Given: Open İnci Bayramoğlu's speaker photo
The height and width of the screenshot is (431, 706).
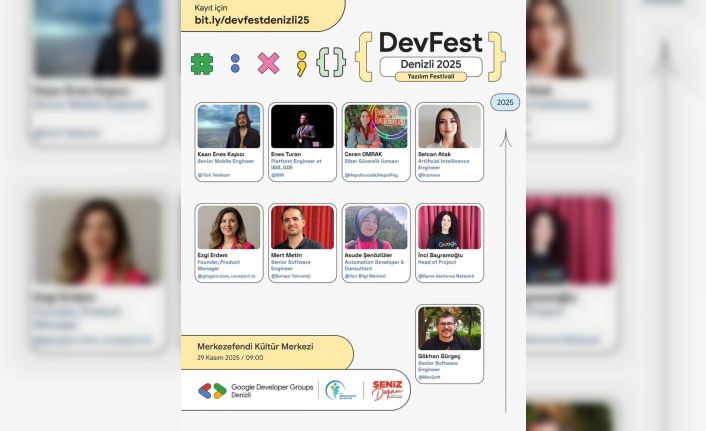Looking at the screenshot, I should 449,227.
